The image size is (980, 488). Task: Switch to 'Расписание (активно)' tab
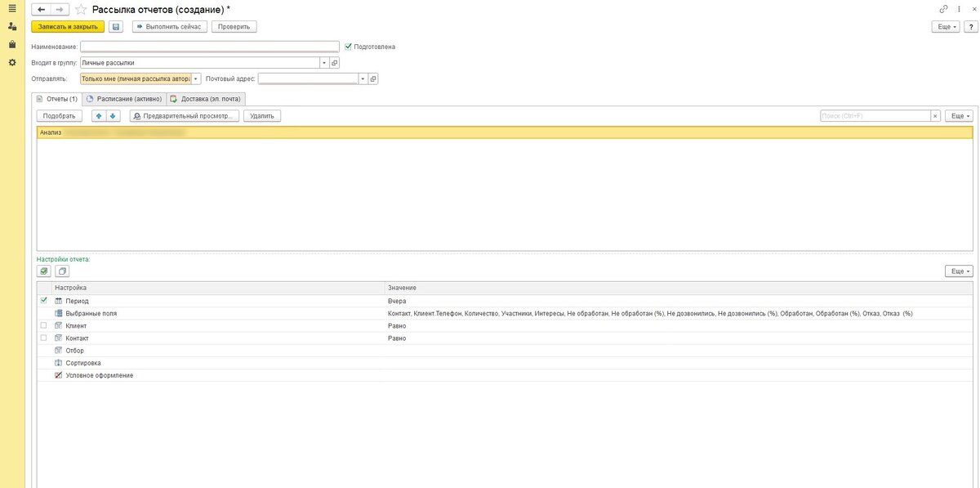click(x=124, y=99)
